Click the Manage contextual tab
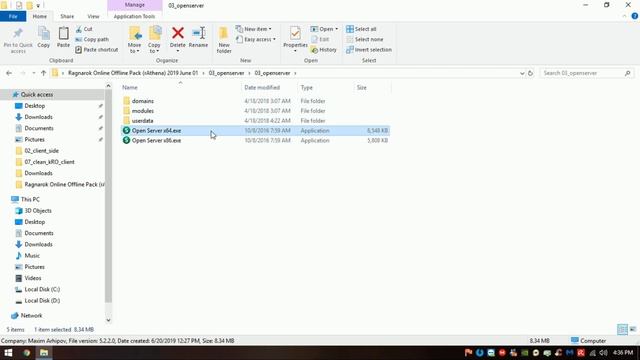Viewport: 640px width, 360px height. point(135,5)
